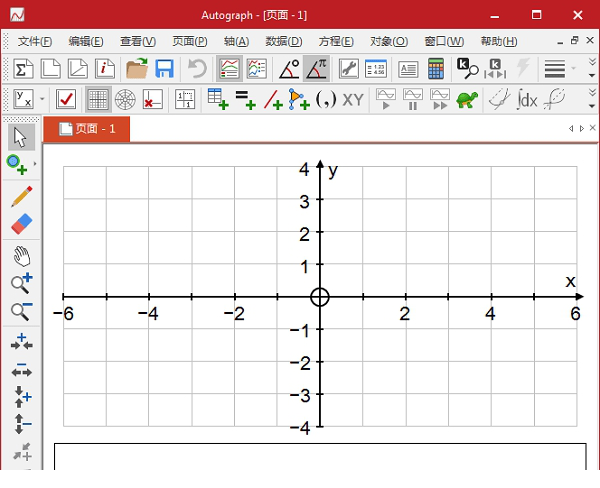Image resolution: width=600 pixels, height=488 pixels.
Task: Select the zoom out magnifier
Action: click(21, 311)
